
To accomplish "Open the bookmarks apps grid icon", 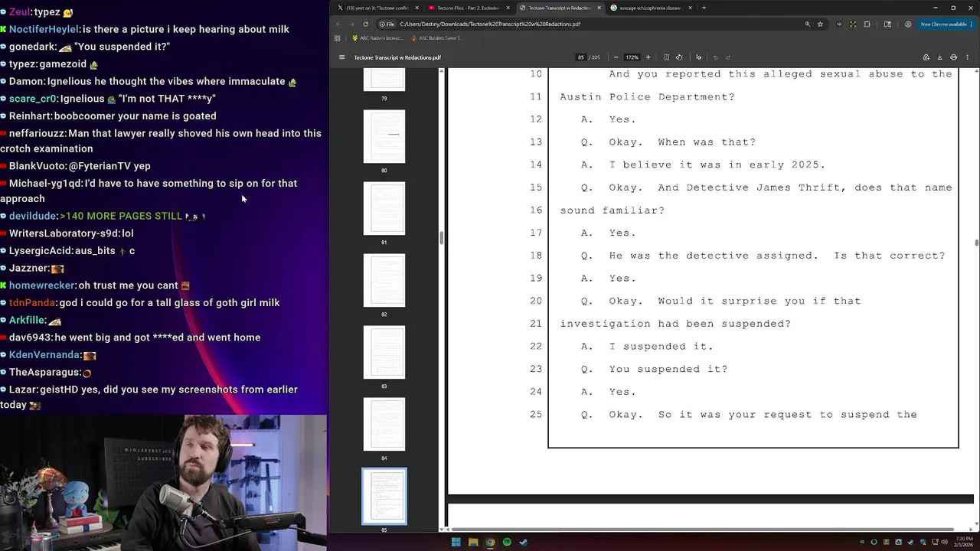I will pos(337,38).
